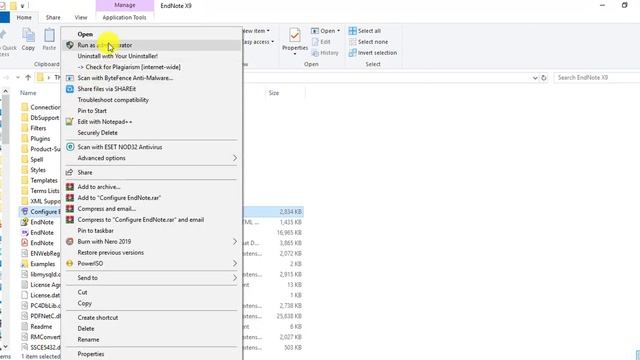Switch to the View ribbon tab

coord(81,18)
